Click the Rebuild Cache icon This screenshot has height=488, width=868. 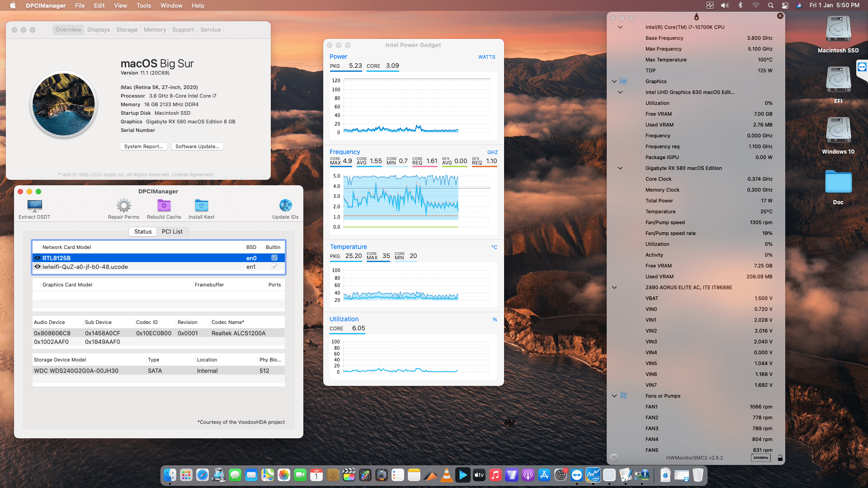click(x=164, y=206)
